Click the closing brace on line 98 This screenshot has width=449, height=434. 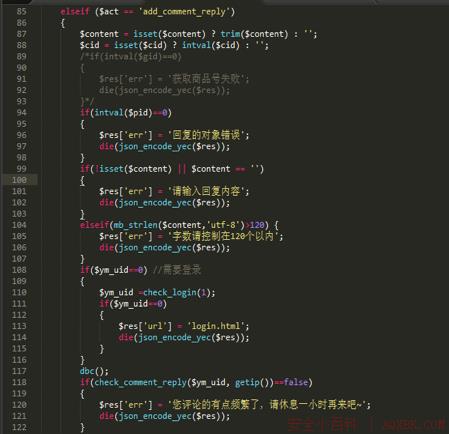click(82, 158)
